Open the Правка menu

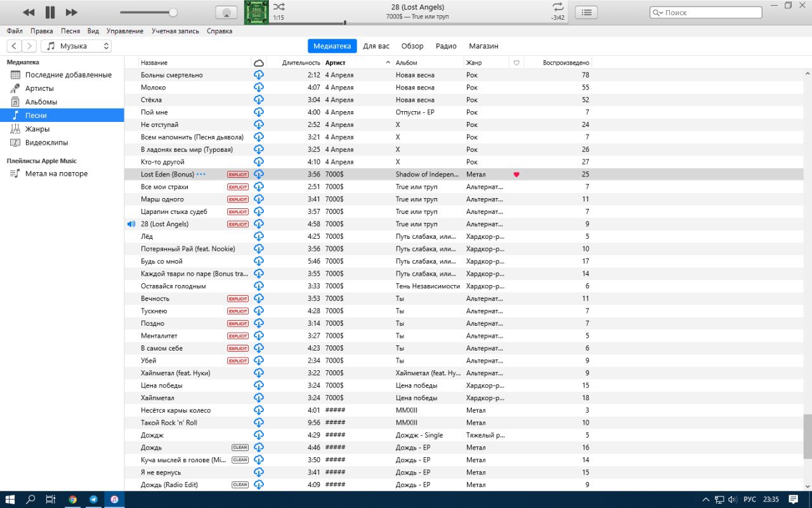pyautogui.click(x=42, y=30)
